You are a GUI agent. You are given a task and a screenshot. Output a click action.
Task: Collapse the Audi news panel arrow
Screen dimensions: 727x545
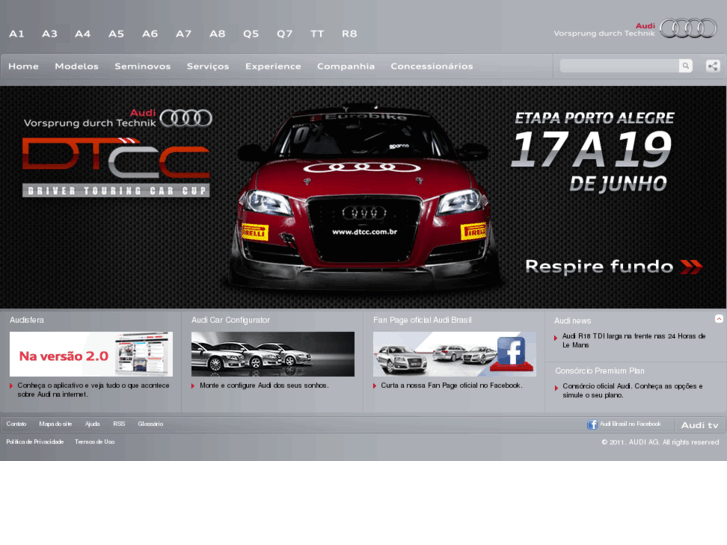(x=719, y=319)
